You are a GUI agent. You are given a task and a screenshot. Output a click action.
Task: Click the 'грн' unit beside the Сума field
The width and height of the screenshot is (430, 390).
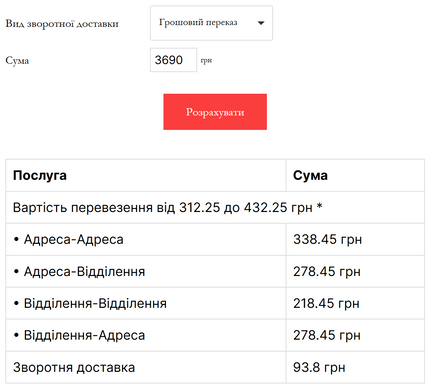point(206,61)
